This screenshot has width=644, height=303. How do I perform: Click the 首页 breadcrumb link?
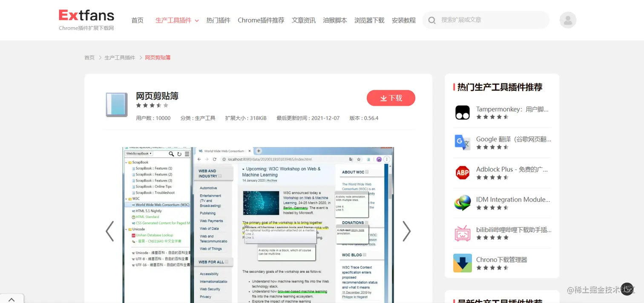89,58
